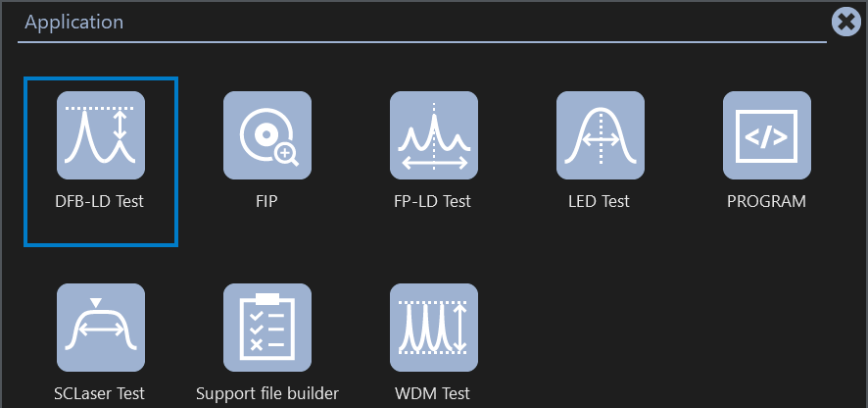Launch the SCLaser Test icon
Image resolution: width=868 pixels, height=408 pixels.
pos(101,328)
